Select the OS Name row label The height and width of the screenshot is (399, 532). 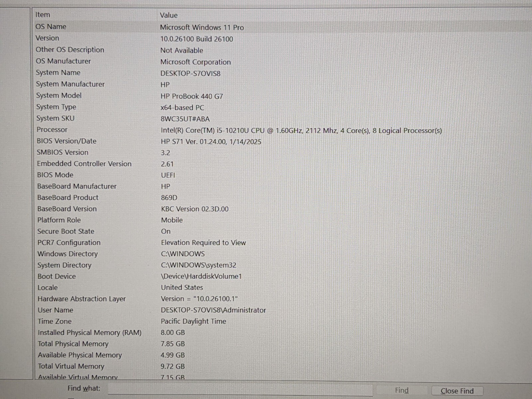pos(51,27)
